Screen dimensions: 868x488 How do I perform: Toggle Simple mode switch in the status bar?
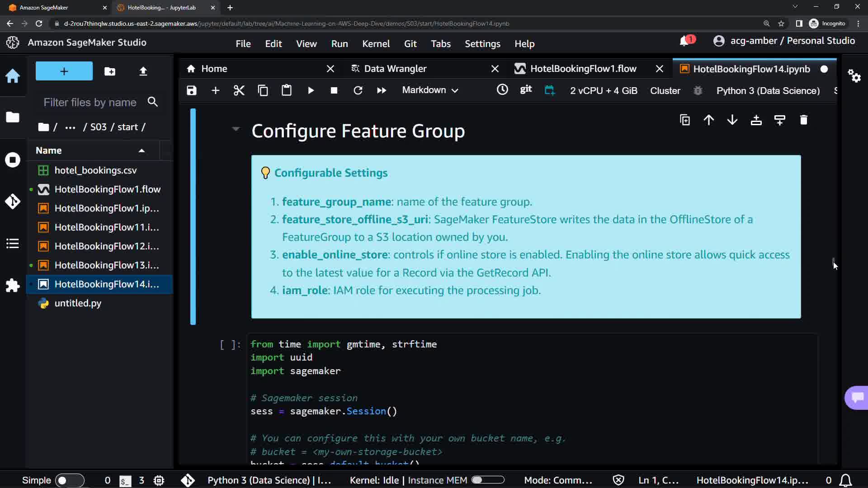[x=69, y=480]
